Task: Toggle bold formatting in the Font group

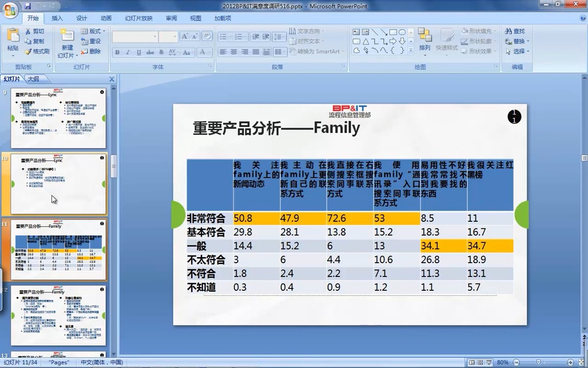Action: click(x=117, y=52)
